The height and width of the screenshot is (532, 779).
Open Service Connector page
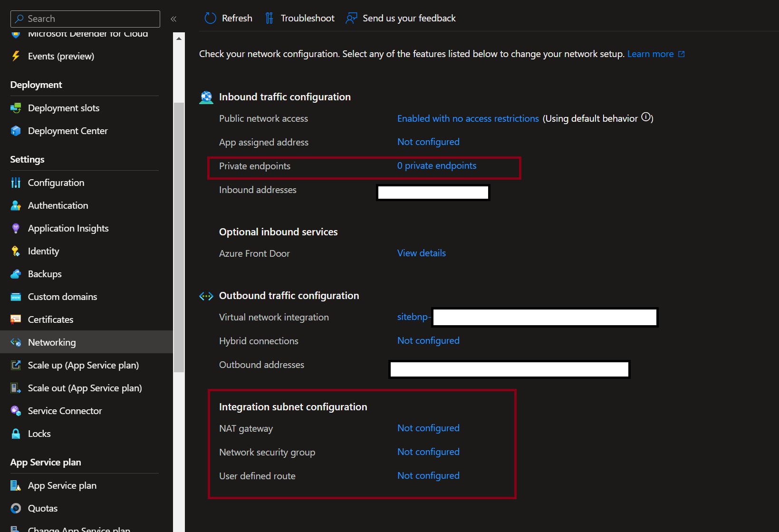(65, 411)
